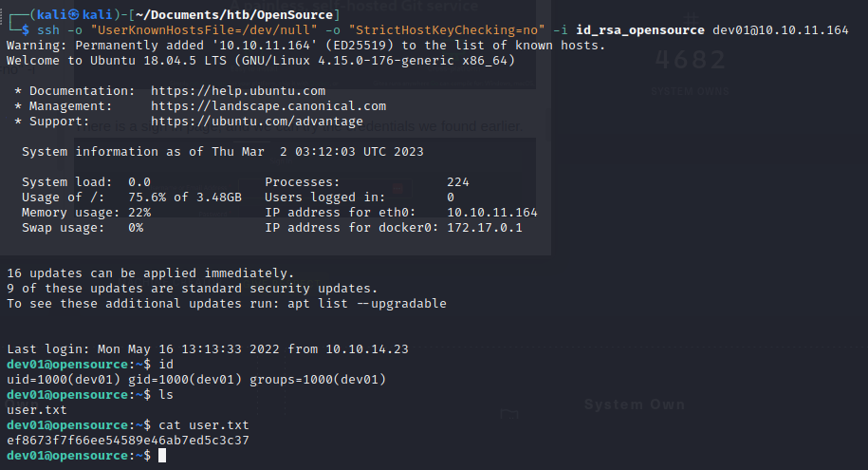Image resolution: width=868 pixels, height=470 pixels.
Task: Click the user.txt file in ls output
Action: (x=37, y=410)
